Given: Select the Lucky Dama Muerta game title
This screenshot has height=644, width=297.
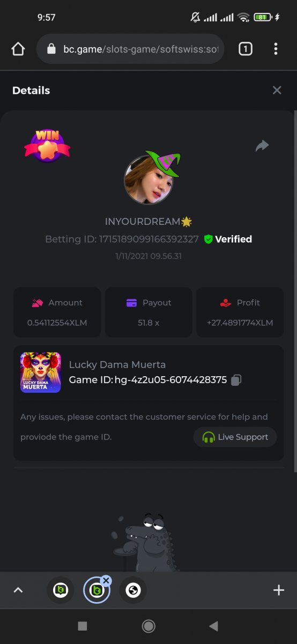Looking at the screenshot, I should click(117, 365).
